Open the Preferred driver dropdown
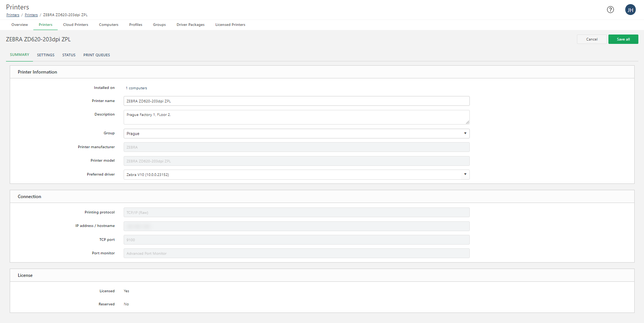644x323 pixels. (296, 174)
